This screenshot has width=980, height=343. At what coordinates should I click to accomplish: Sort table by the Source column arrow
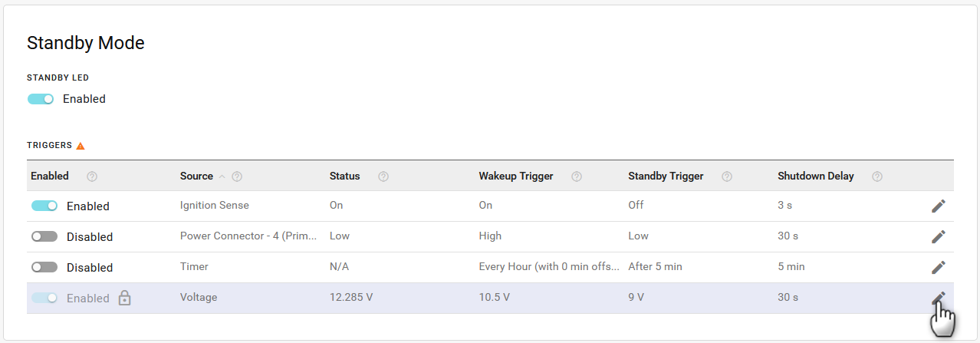[x=222, y=176]
